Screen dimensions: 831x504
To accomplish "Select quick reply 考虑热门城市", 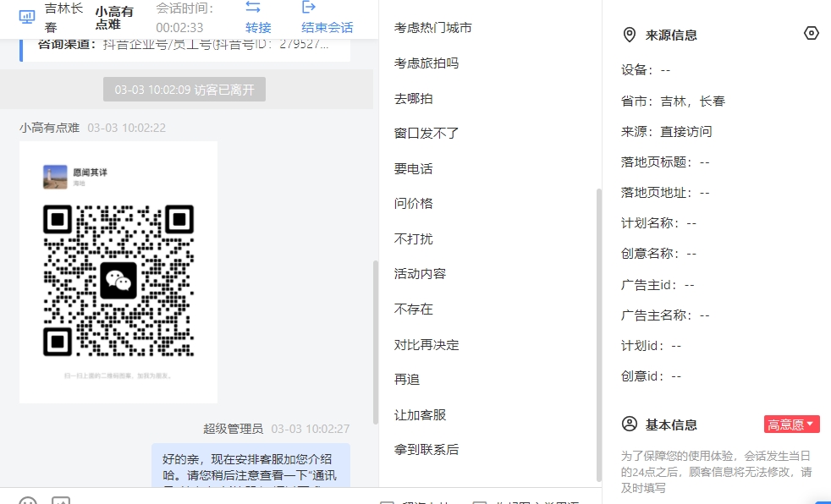I will coord(433,28).
